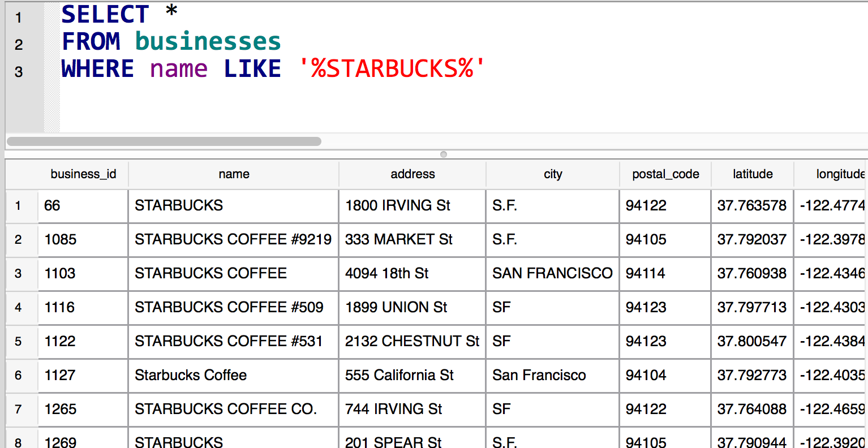Click address cell '4094 18th St'
The width and height of the screenshot is (868, 448).
click(412, 274)
